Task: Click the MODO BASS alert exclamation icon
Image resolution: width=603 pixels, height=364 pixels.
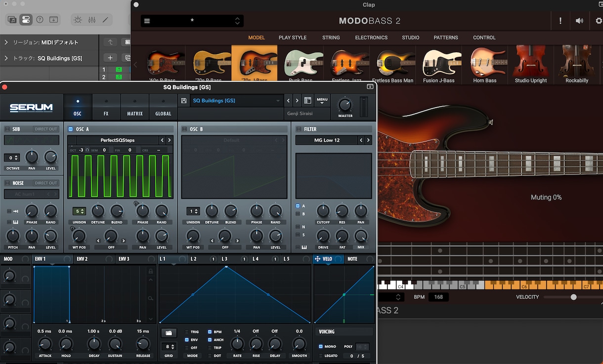Action: pyautogui.click(x=560, y=21)
